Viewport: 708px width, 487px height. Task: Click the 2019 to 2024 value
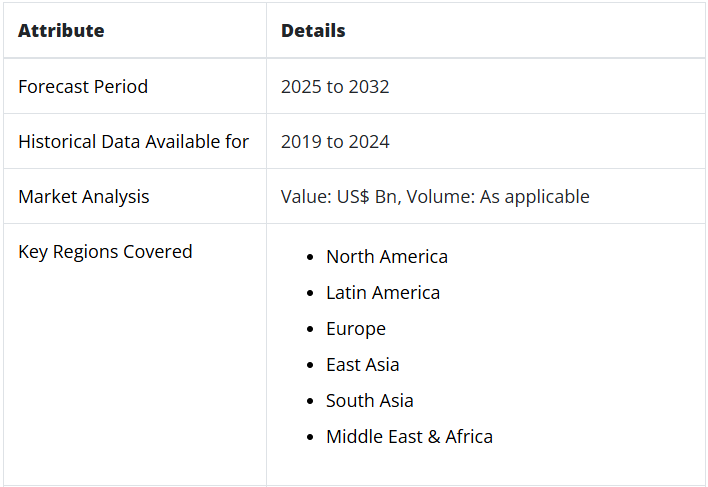tap(335, 142)
